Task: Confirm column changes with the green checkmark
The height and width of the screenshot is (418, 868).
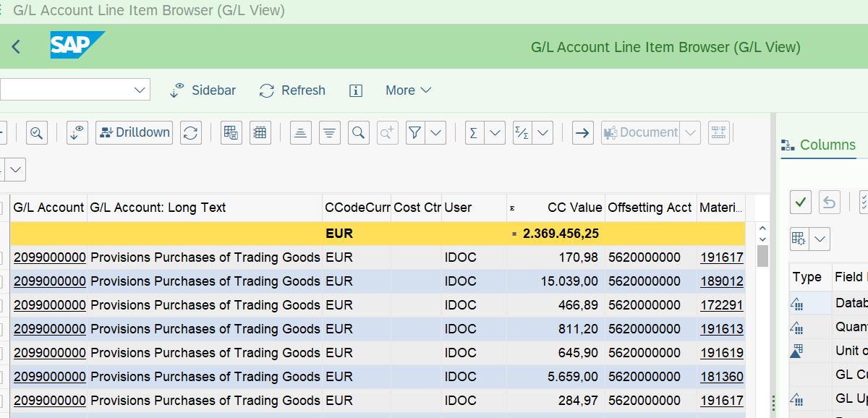Action: coord(800,202)
